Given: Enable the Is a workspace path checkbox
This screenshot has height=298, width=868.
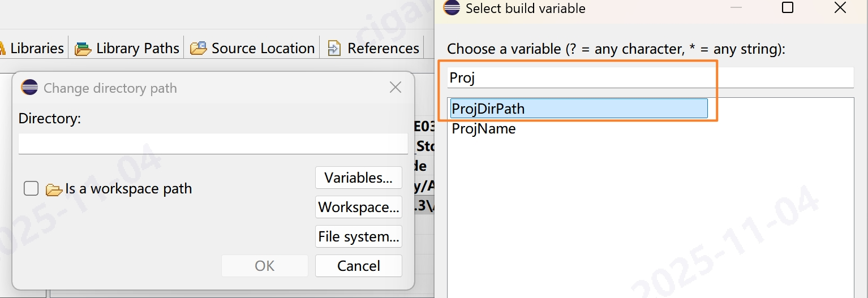Looking at the screenshot, I should 31,188.
